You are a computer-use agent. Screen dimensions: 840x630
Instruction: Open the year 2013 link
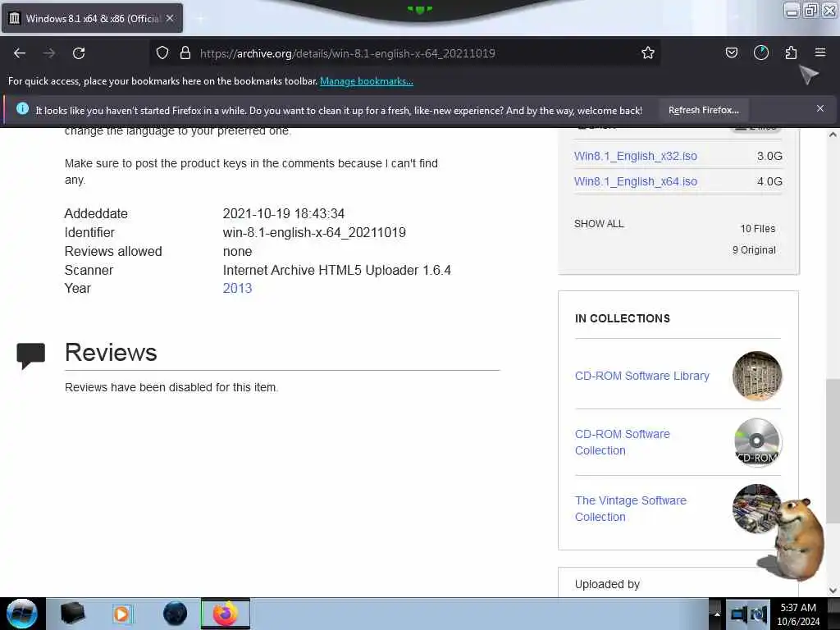pyautogui.click(x=237, y=288)
